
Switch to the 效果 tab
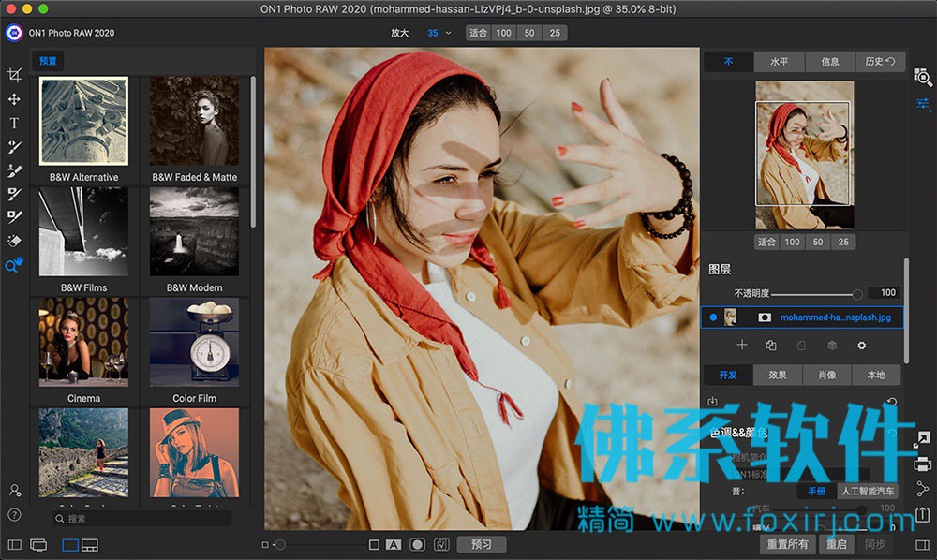click(x=778, y=375)
